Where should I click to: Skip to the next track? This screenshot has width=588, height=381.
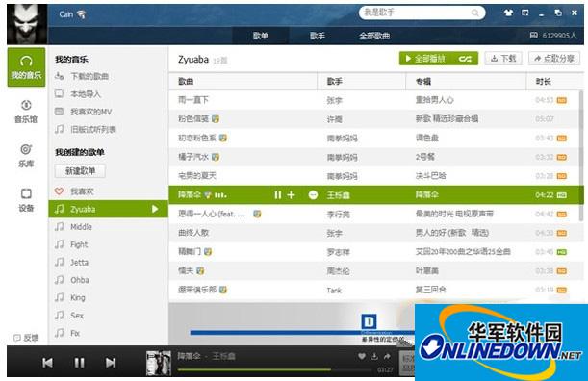point(111,363)
